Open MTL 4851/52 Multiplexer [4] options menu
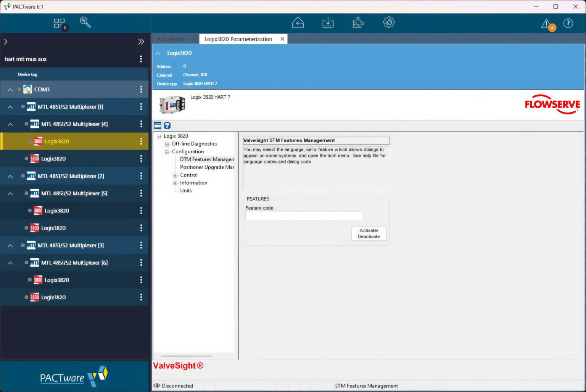The height and width of the screenshot is (392, 586). click(141, 124)
